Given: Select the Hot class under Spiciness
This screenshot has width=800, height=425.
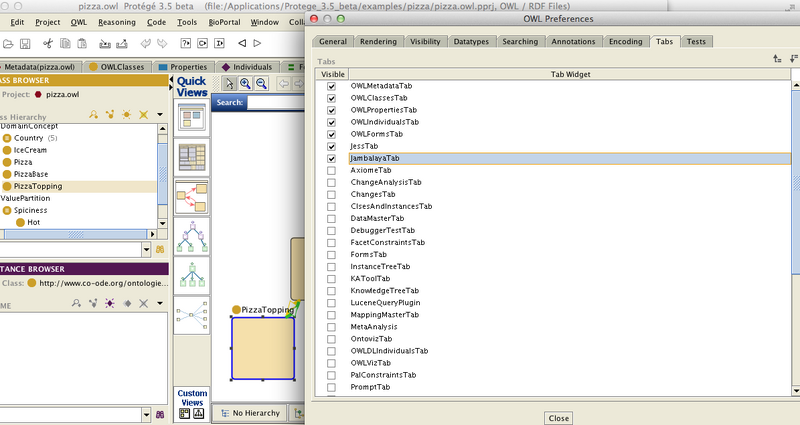Looking at the screenshot, I should [34, 222].
